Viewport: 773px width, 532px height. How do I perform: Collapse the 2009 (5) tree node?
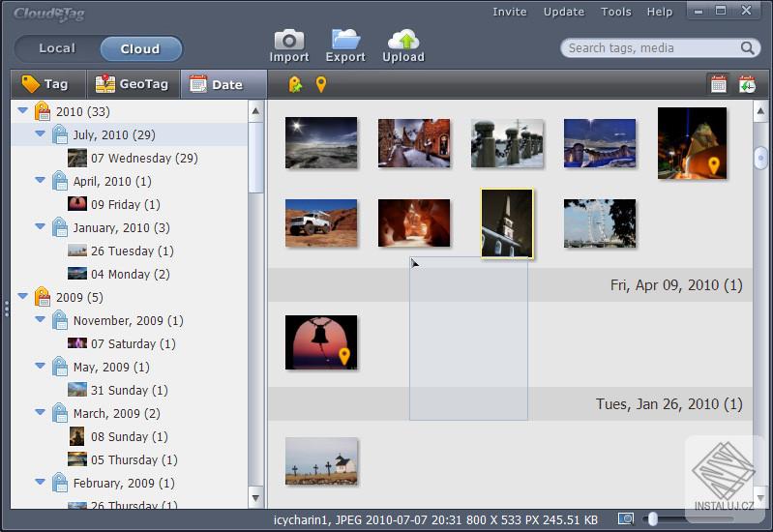pyautogui.click(x=22, y=296)
